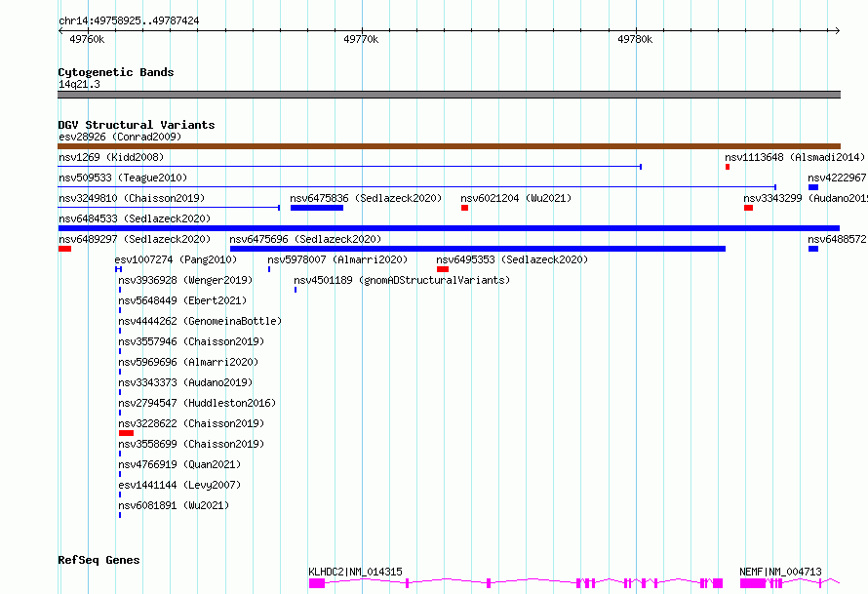The height and width of the screenshot is (594, 868).
Task: Open the nsv6484533 (Sedlazeck2020) label
Action: (135, 218)
